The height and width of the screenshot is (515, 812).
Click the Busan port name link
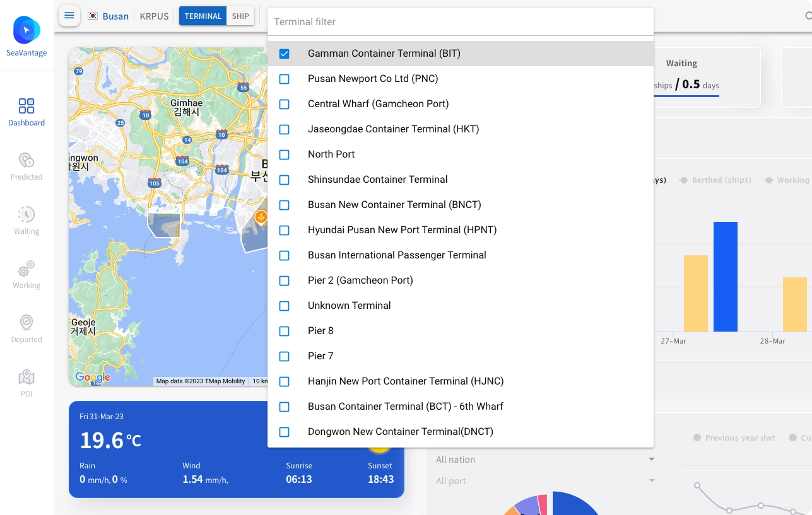(115, 16)
